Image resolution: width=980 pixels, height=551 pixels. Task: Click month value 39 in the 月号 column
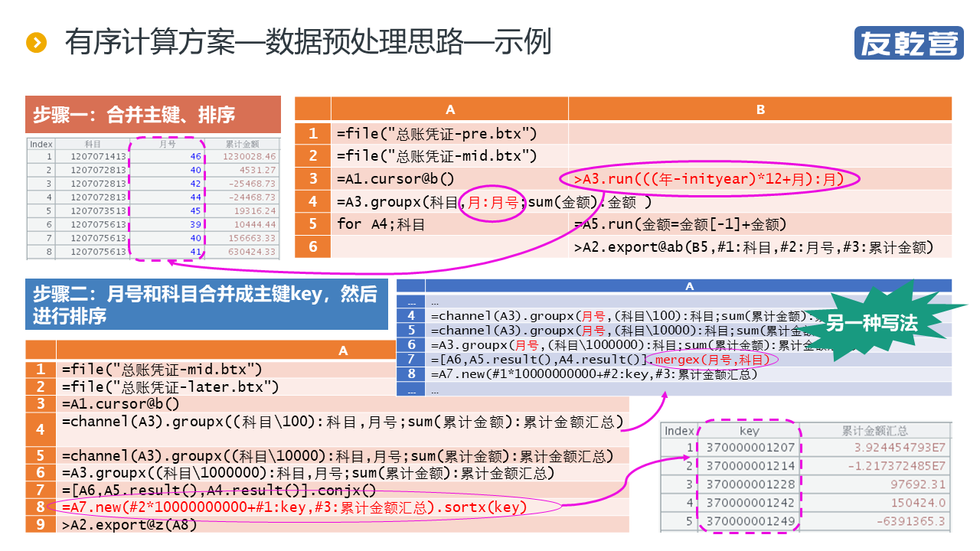point(195,224)
